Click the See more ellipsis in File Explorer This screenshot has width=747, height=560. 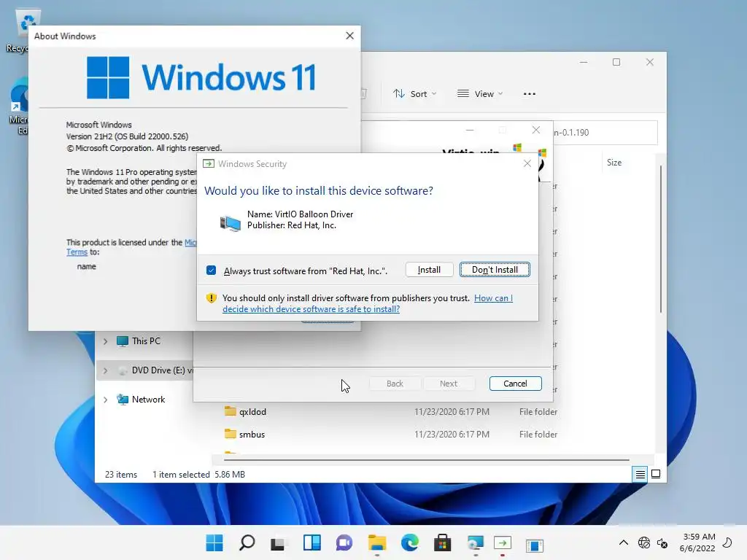click(x=530, y=94)
